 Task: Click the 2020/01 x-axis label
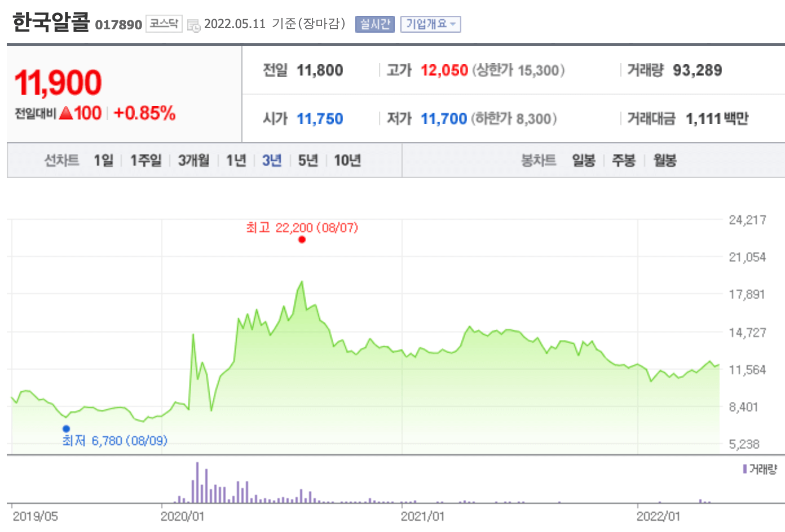point(182,516)
